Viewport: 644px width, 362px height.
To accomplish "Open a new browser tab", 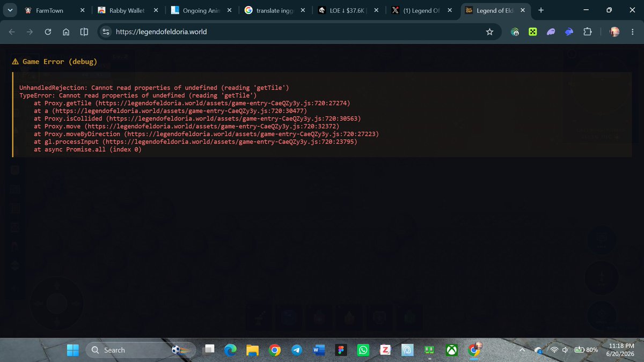I will click(x=540, y=10).
